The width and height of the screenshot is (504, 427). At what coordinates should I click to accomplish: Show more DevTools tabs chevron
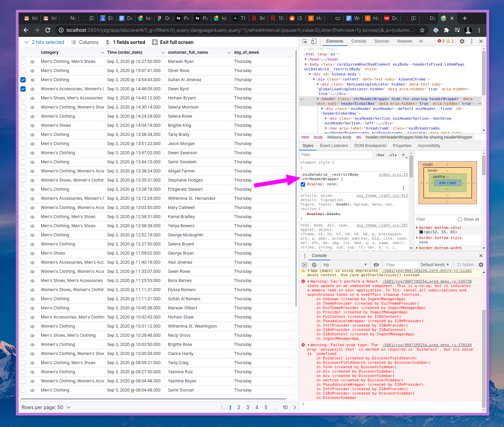[421, 41]
